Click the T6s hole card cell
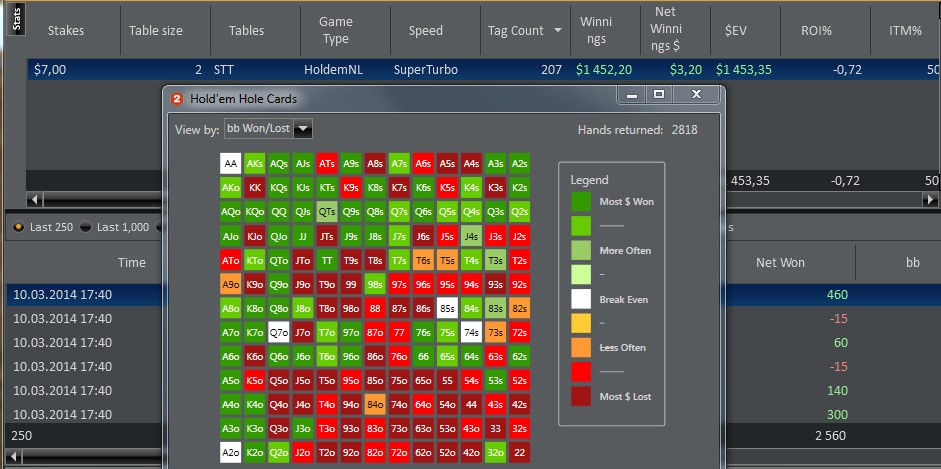941x469 pixels. pyautogui.click(x=423, y=260)
